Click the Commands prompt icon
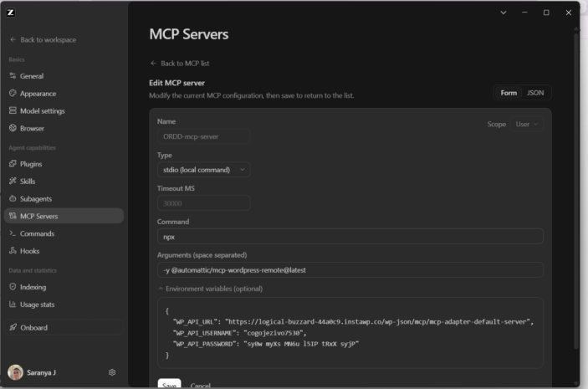 pyautogui.click(x=13, y=233)
